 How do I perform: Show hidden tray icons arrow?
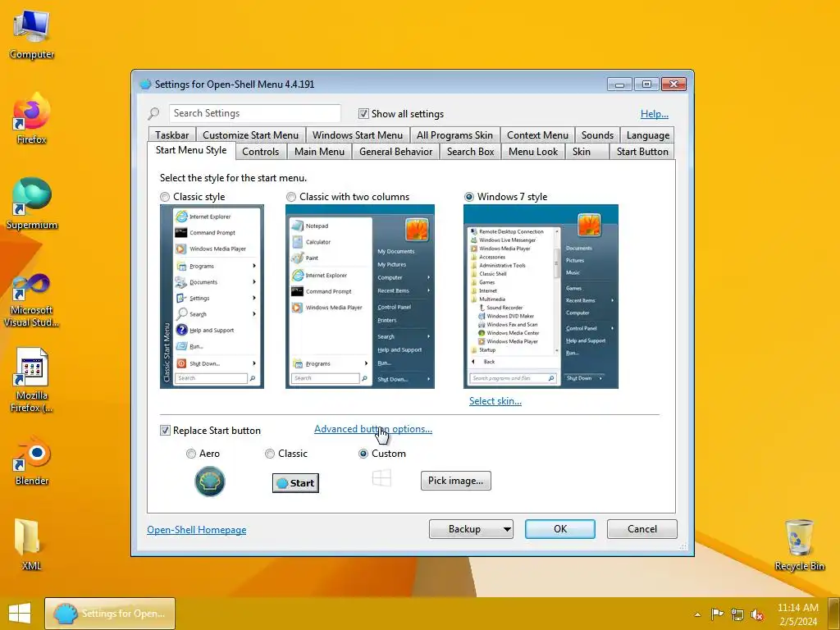(697, 614)
